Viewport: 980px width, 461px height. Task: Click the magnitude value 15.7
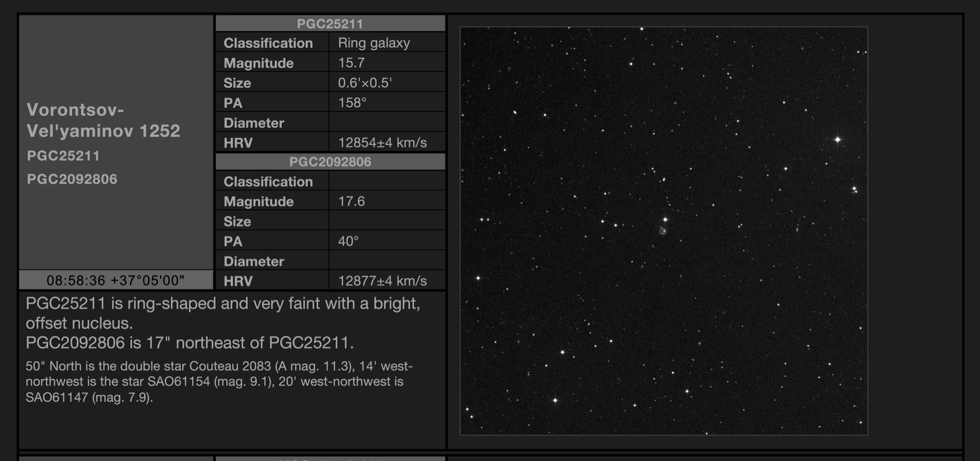[351, 63]
